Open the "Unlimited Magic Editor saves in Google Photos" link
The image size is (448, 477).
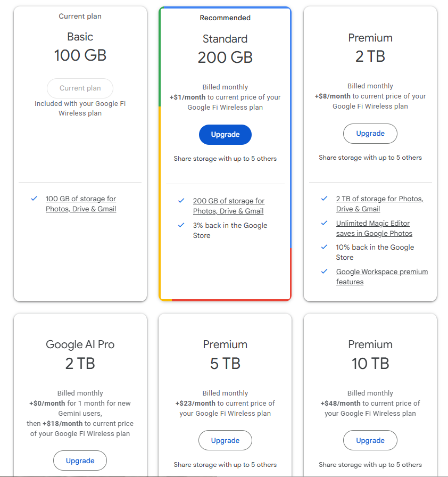372,228
